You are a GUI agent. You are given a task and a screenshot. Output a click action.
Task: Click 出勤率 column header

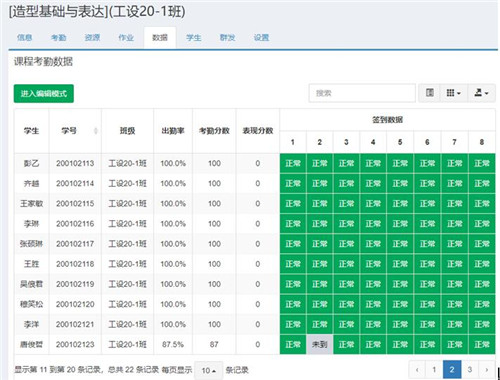click(x=173, y=131)
